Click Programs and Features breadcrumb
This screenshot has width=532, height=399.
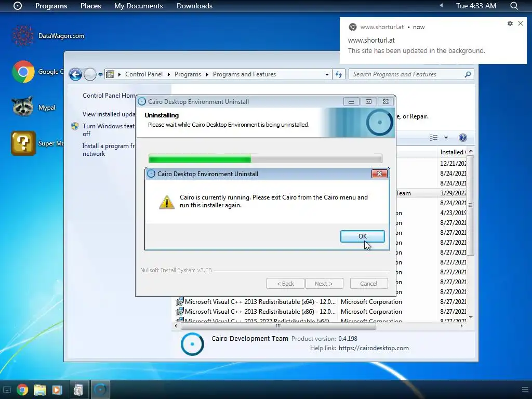244,74
